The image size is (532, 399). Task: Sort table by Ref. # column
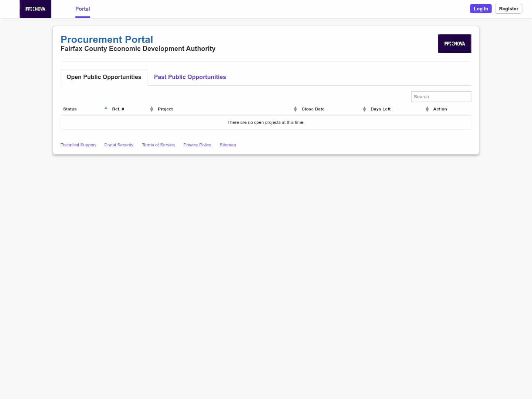pos(132,109)
